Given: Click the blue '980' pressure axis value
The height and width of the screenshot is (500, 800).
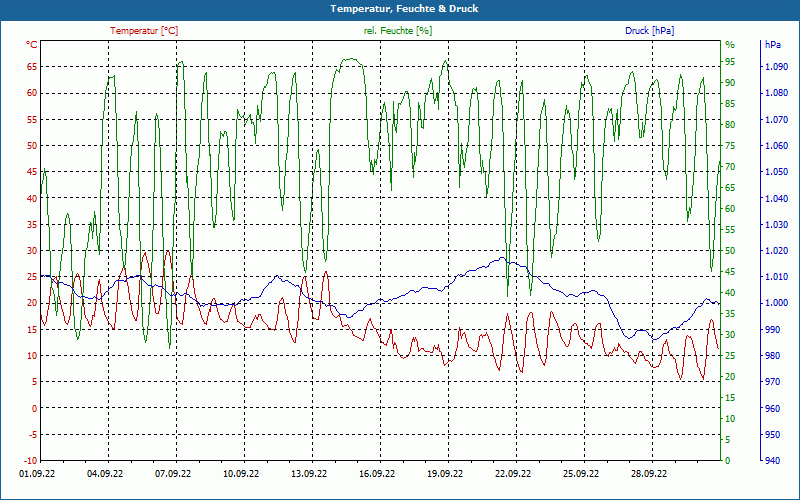Looking at the screenshot, I should pyautogui.click(x=773, y=356).
